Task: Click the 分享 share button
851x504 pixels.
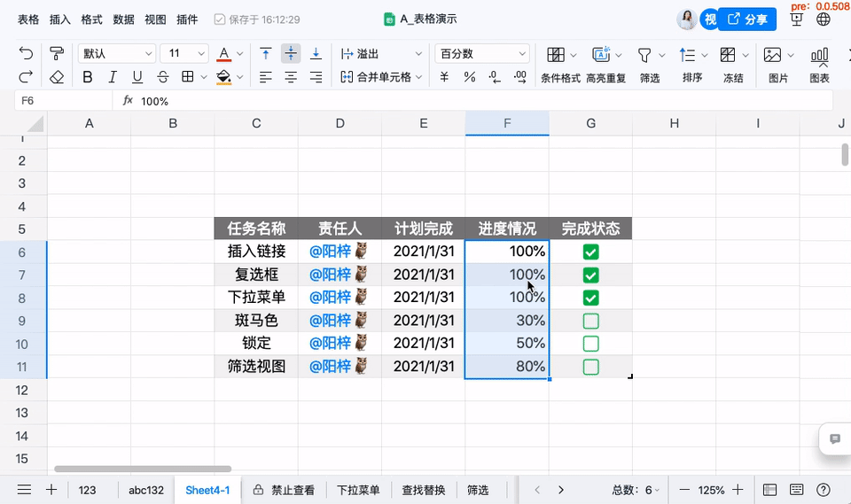Action: [x=747, y=19]
